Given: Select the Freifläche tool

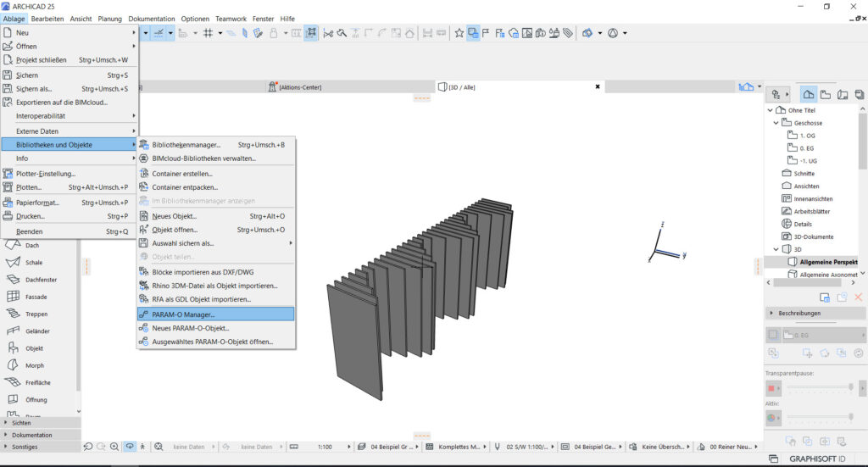Looking at the screenshot, I should coord(39,382).
